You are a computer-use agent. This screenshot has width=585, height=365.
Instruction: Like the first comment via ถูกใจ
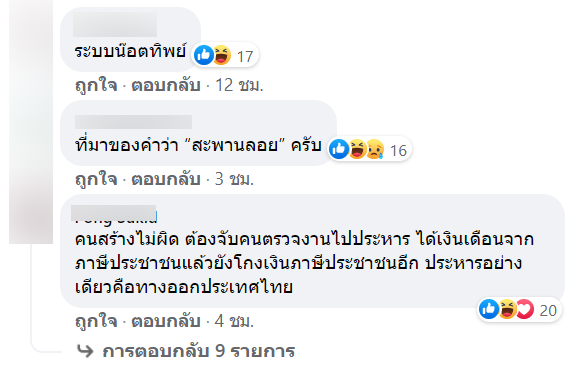click(96, 85)
